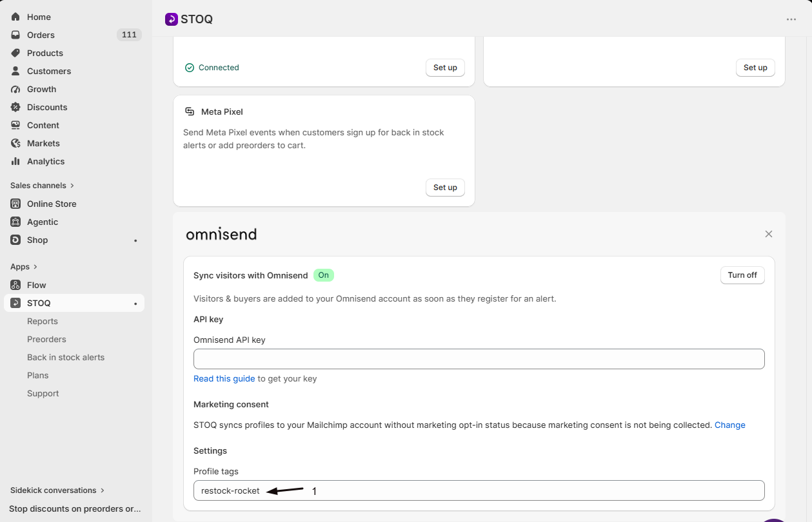Click the Profile tags input field

point(479,490)
